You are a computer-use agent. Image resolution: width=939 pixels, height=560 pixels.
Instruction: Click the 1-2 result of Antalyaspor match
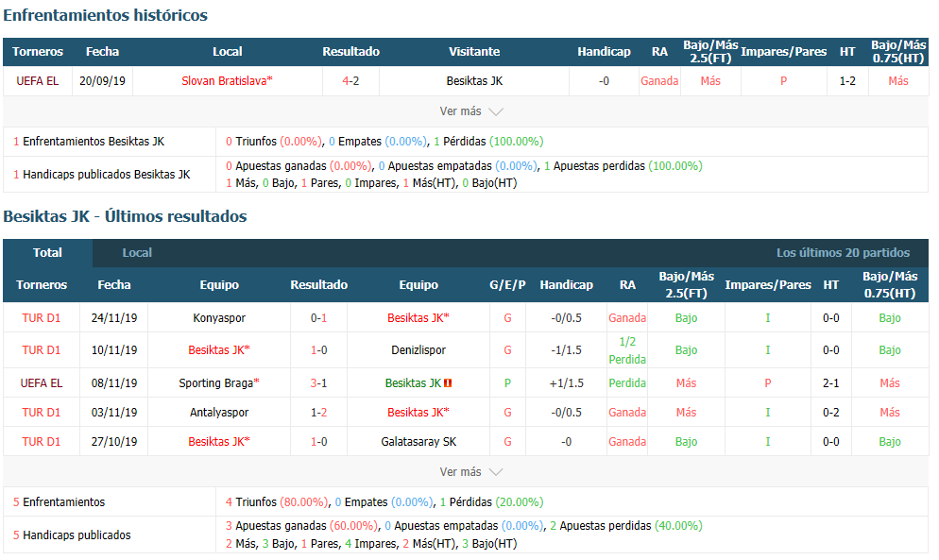click(x=318, y=412)
